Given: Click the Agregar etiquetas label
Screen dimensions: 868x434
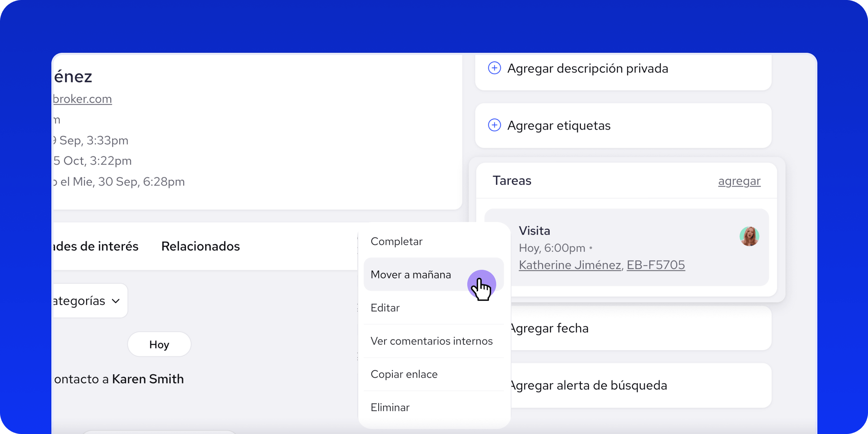Looking at the screenshot, I should 559,125.
